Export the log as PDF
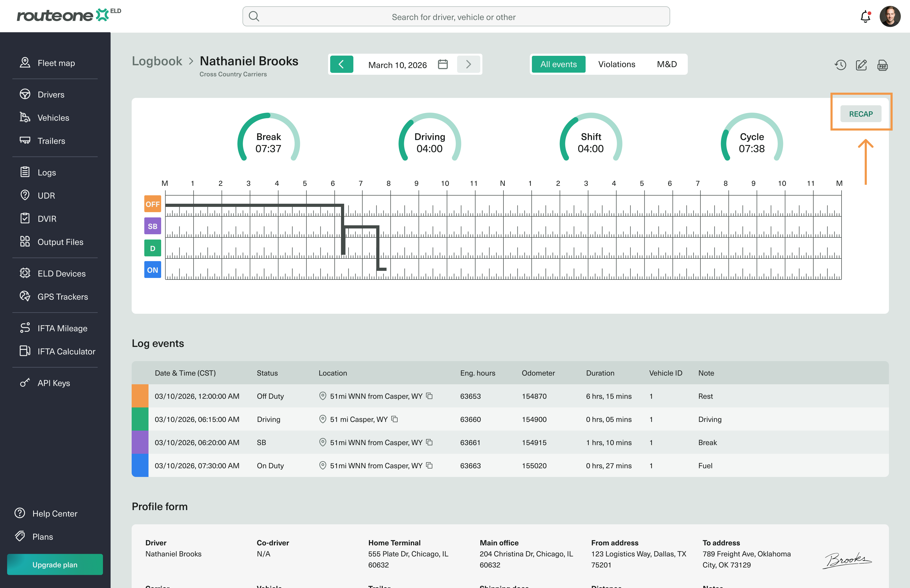Viewport: 910px width, 588px height. 883,65
